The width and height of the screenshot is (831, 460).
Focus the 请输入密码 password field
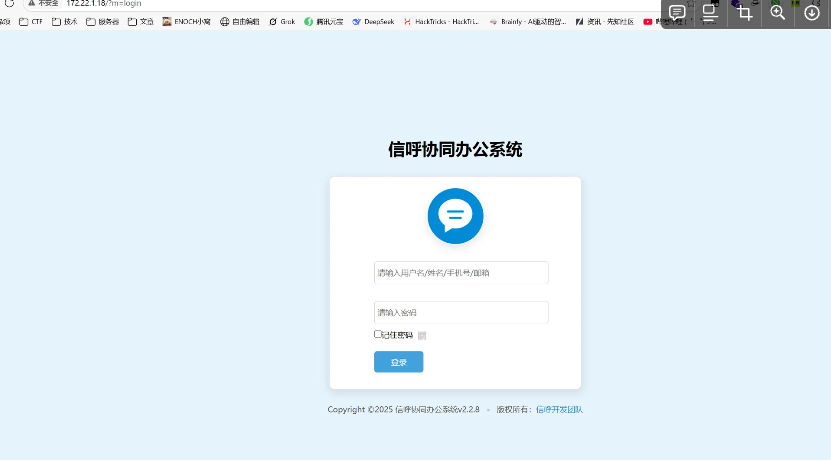(x=461, y=313)
